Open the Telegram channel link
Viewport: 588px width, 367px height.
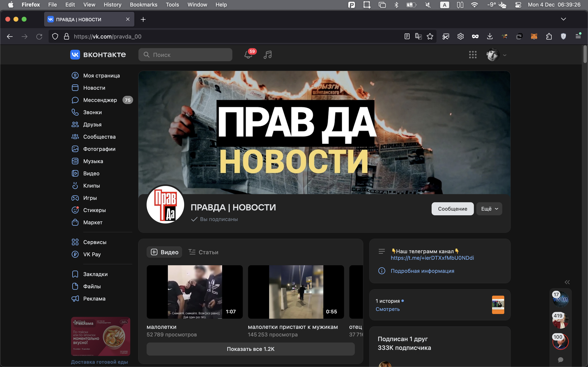pyautogui.click(x=432, y=258)
